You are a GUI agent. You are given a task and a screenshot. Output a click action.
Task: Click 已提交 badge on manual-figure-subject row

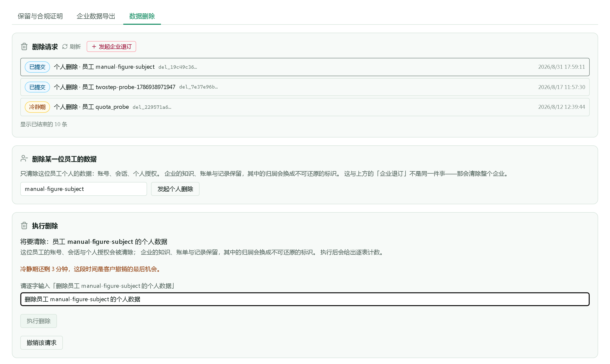(37, 67)
